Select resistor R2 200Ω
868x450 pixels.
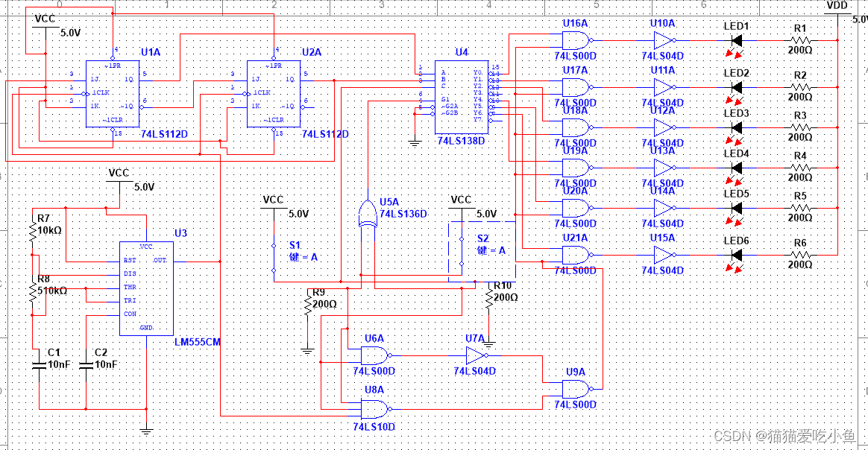pos(800,87)
